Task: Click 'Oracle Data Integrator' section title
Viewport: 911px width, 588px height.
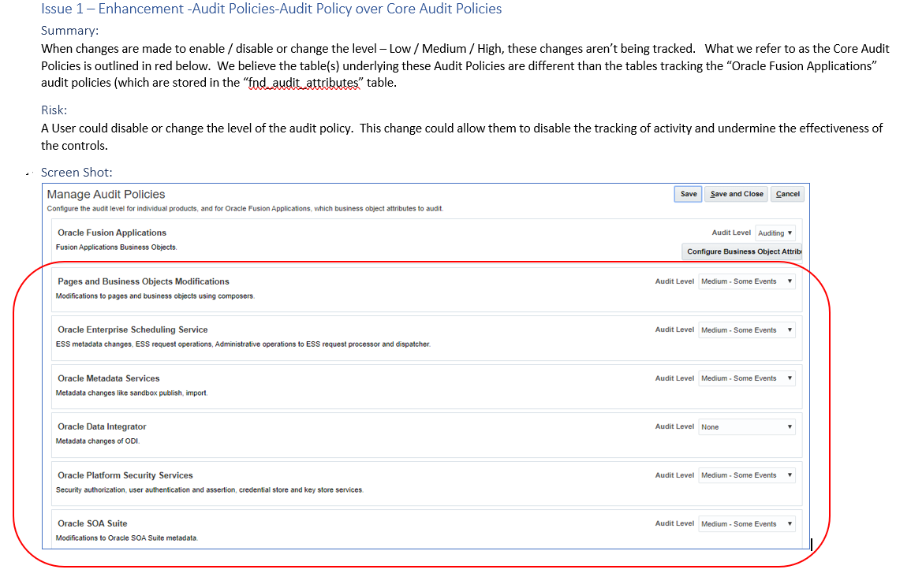Action: [102, 426]
